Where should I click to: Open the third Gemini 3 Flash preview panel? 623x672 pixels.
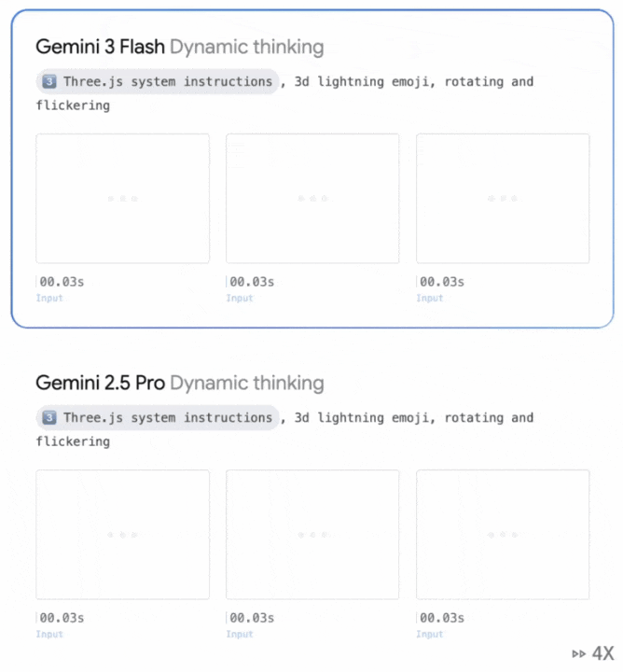(503, 199)
